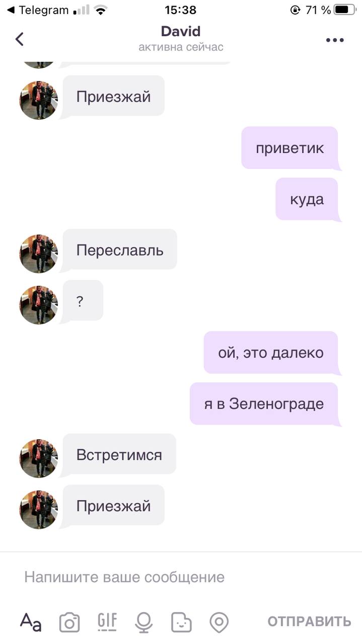Start a voice message with the microphone icon

click(x=143, y=622)
